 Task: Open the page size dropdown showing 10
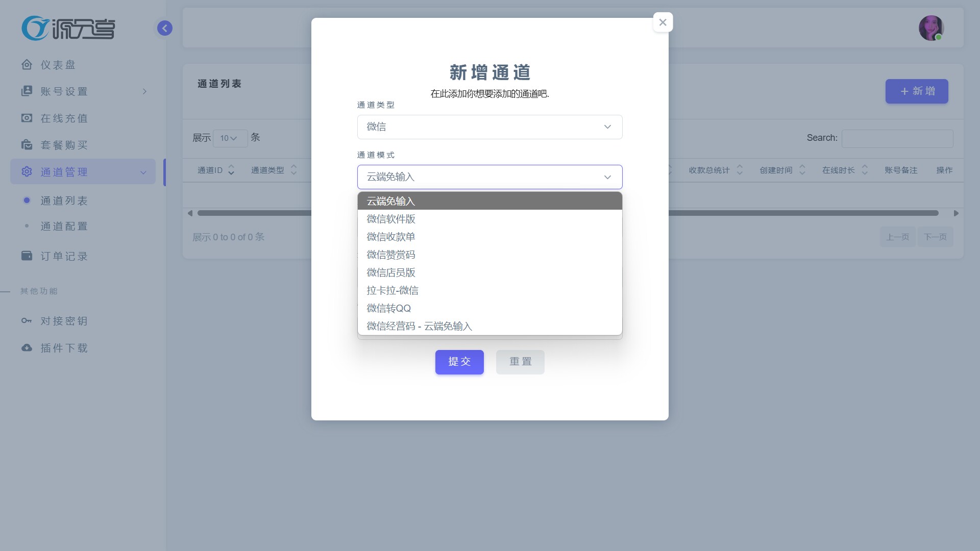[x=230, y=138]
